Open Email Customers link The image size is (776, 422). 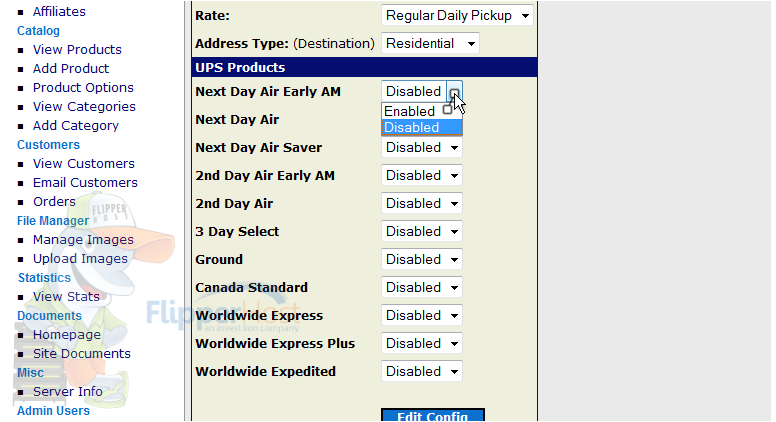85,183
